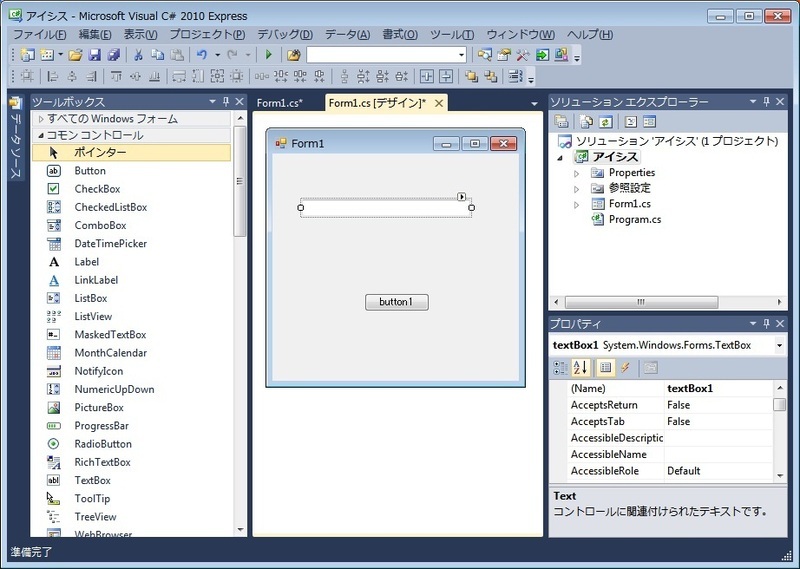The height and width of the screenshot is (569, 800).
Task: Click the Open File folder icon
Action: [x=75, y=55]
